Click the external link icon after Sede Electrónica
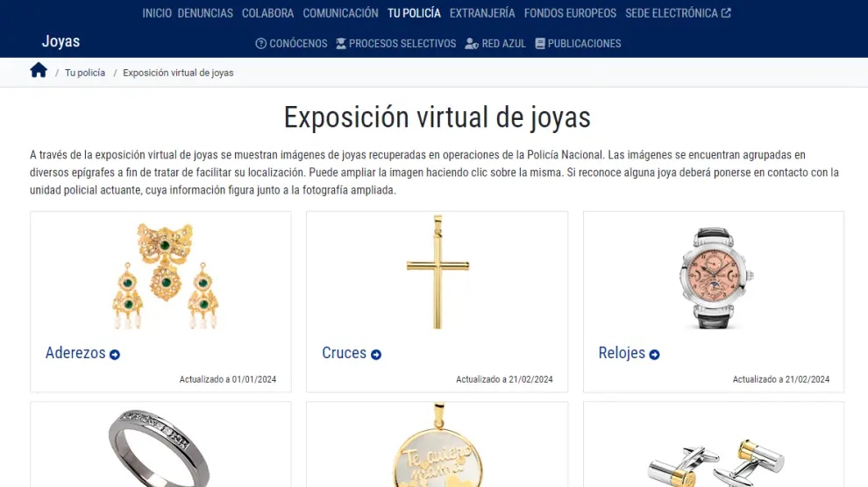 [726, 13]
